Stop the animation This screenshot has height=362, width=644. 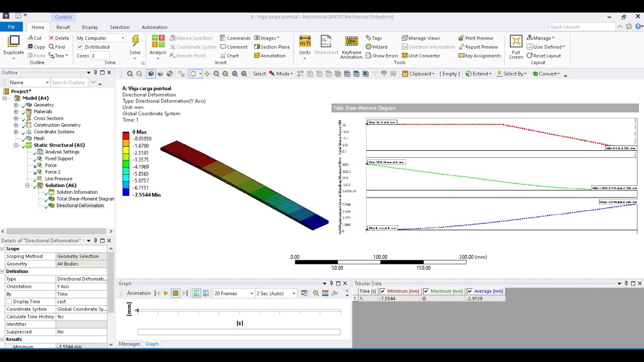[175, 293]
